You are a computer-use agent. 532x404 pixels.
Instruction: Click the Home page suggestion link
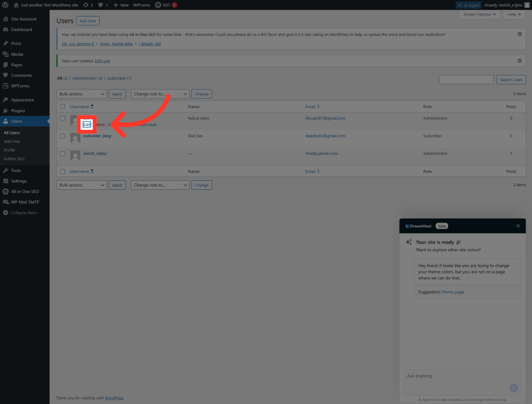point(453,292)
